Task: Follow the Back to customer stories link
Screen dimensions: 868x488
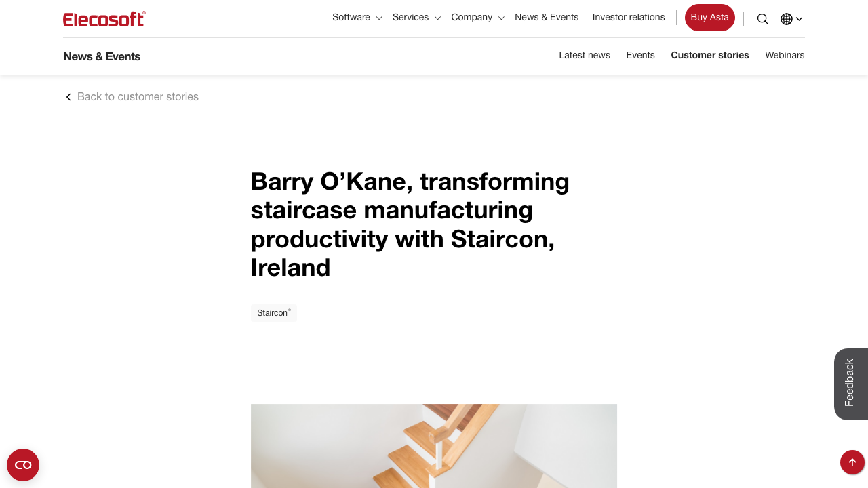Action: click(138, 97)
